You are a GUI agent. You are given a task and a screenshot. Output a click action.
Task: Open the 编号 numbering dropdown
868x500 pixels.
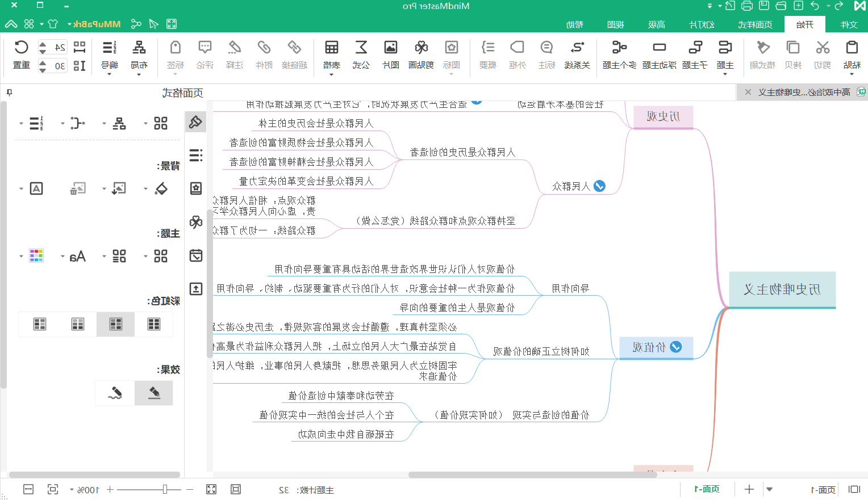click(x=109, y=74)
